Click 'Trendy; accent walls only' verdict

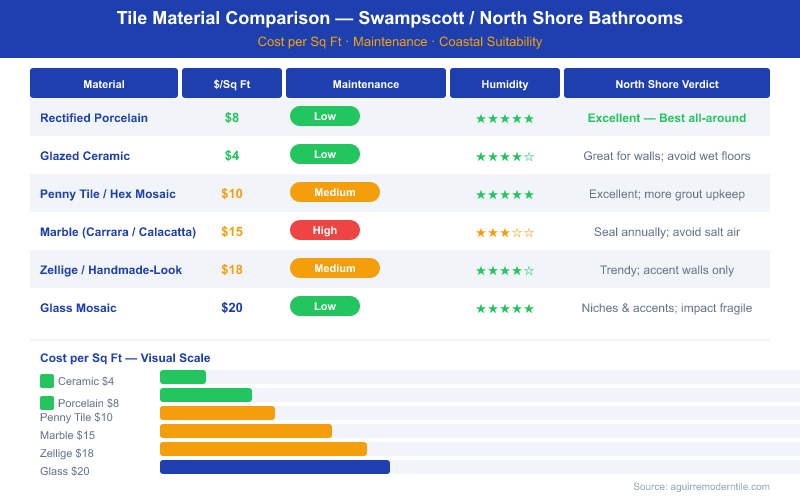(667, 270)
